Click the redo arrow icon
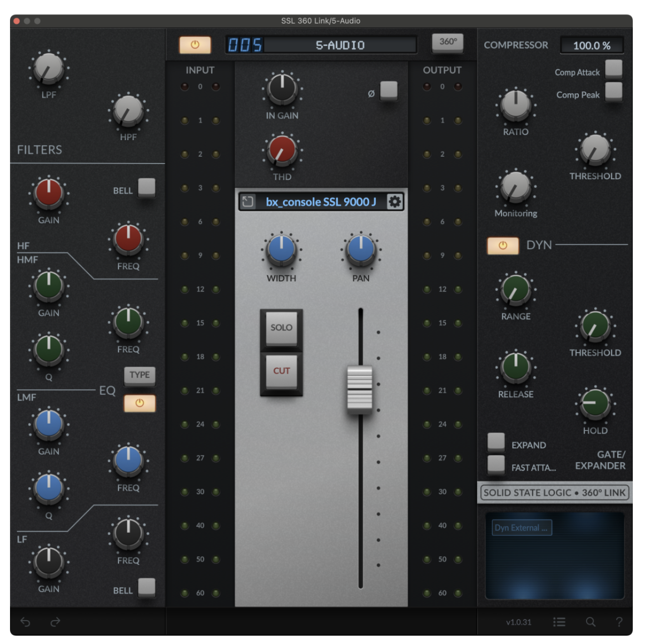 (55, 622)
